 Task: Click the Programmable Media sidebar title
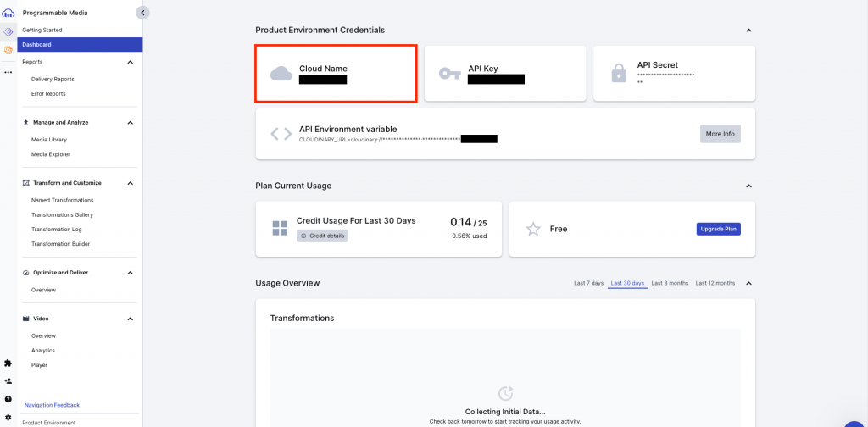55,13
